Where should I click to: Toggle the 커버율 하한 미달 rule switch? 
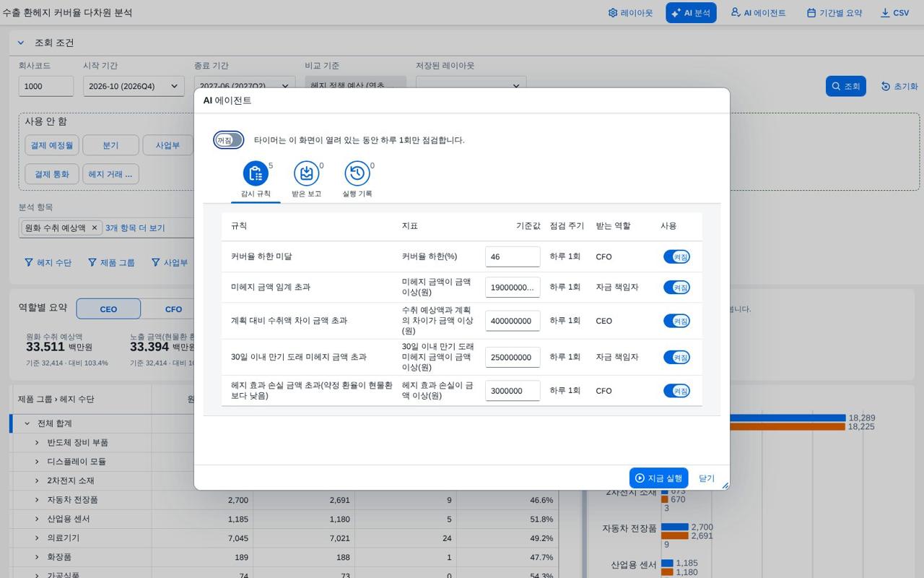click(x=676, y=256)
